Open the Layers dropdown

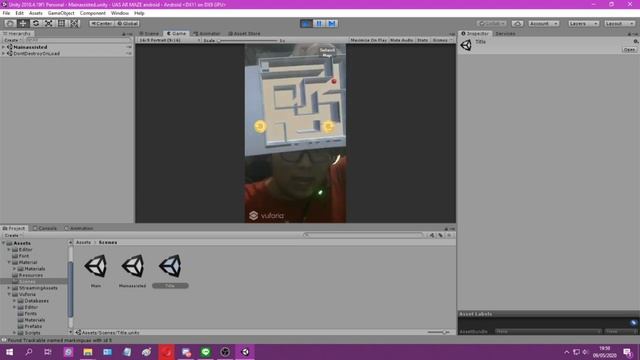click(x=583, y=23)
